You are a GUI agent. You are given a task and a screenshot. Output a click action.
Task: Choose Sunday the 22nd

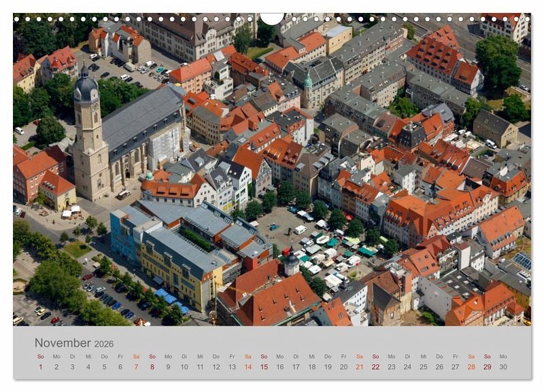[x=375, y=367]
